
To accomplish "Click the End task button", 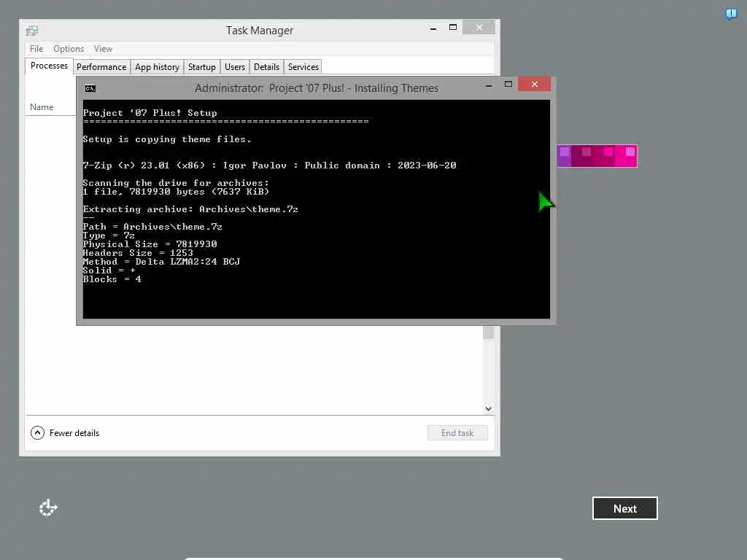I will click(457, 433).
